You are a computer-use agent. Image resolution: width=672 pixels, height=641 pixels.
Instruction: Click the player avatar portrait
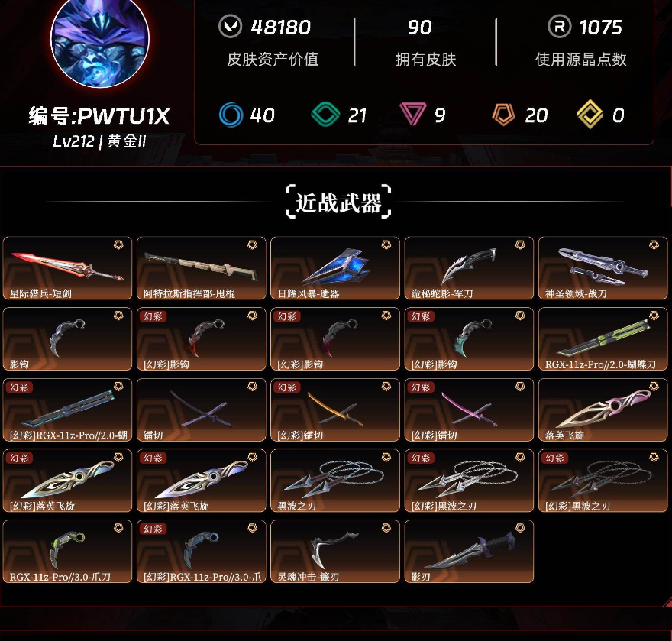[x=100, y=39]
